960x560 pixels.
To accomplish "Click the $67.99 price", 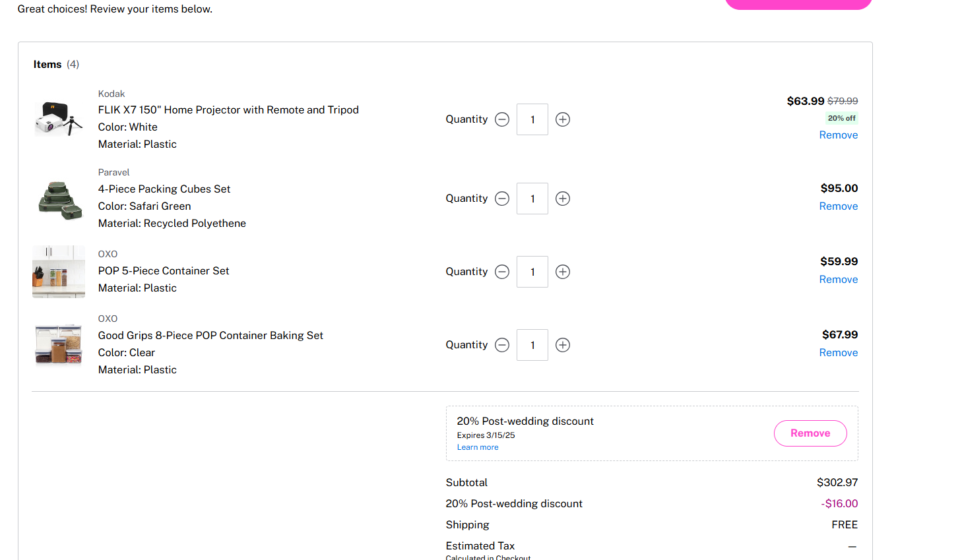I will [x=840, y=334].
